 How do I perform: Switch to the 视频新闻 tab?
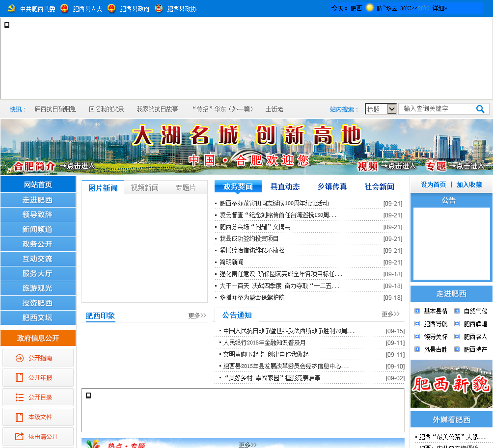[x=144, y=187]
